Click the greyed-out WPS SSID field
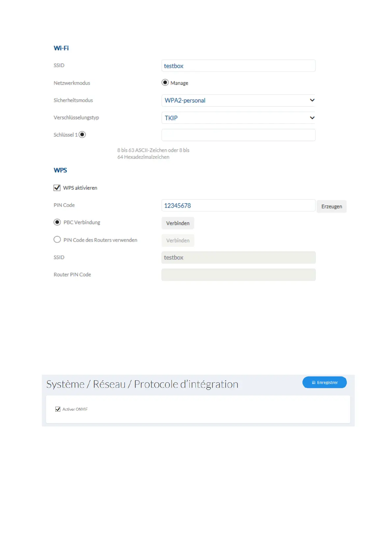392x555 pixels. point(238,257)
